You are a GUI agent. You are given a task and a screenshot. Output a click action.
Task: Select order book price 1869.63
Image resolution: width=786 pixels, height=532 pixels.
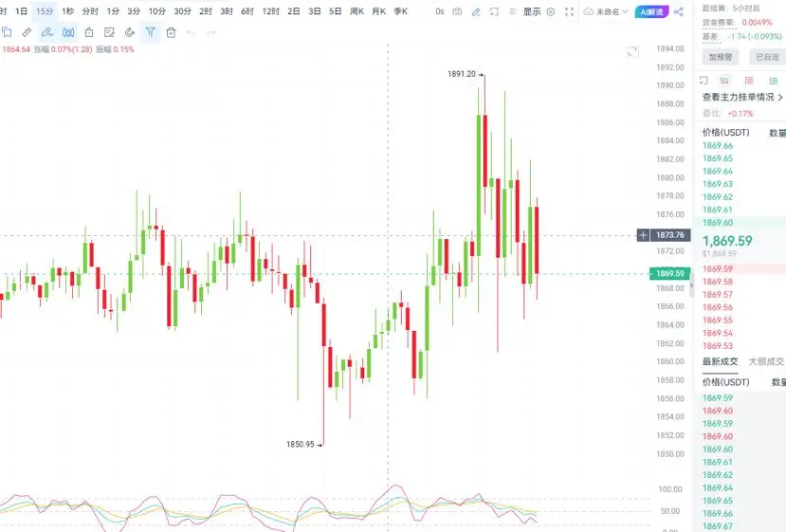[718, 184]
